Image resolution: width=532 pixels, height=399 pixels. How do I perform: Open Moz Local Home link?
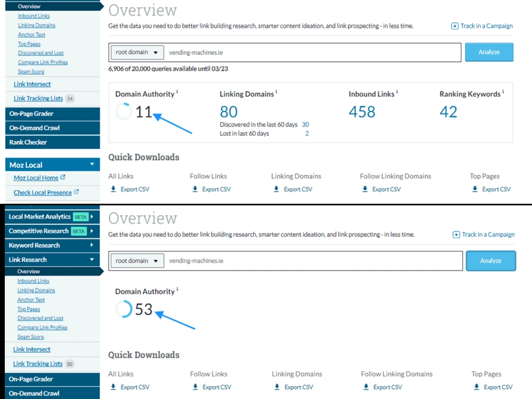pyautogui.click(x=36, y=178)
